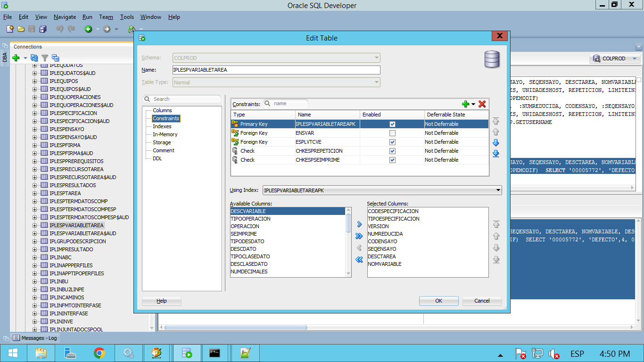Image resolution: width=644 pixels, height=362 pixels.
Task: Click the Save All toolbar icon
Action: tap(43, 29)
